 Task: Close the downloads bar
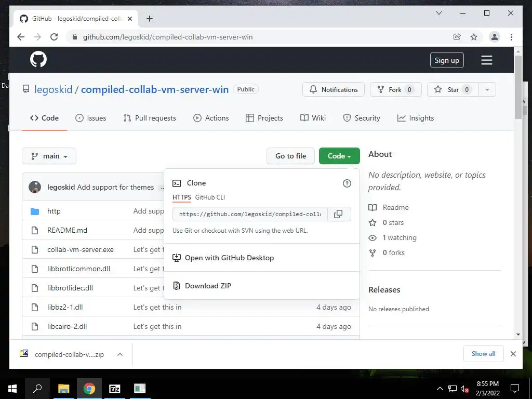(x=513, y=354)
